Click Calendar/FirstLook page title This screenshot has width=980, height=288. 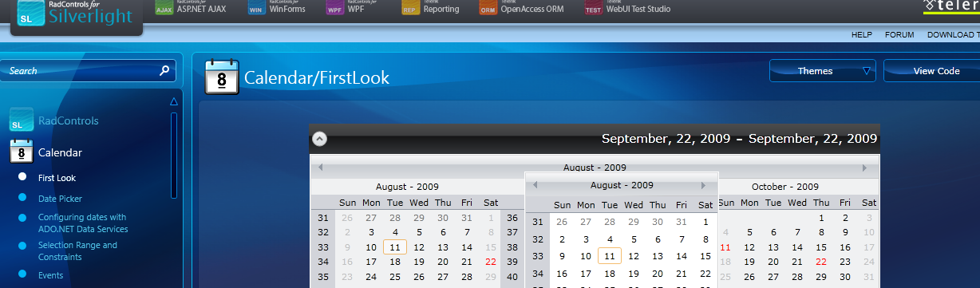tap(317, 77)
